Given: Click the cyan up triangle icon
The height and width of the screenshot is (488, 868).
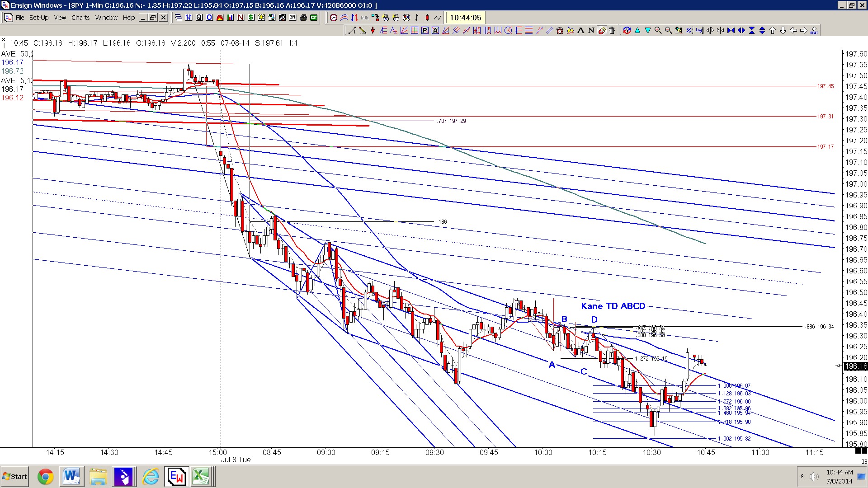Looking at the screenshot, I should 637,30.
